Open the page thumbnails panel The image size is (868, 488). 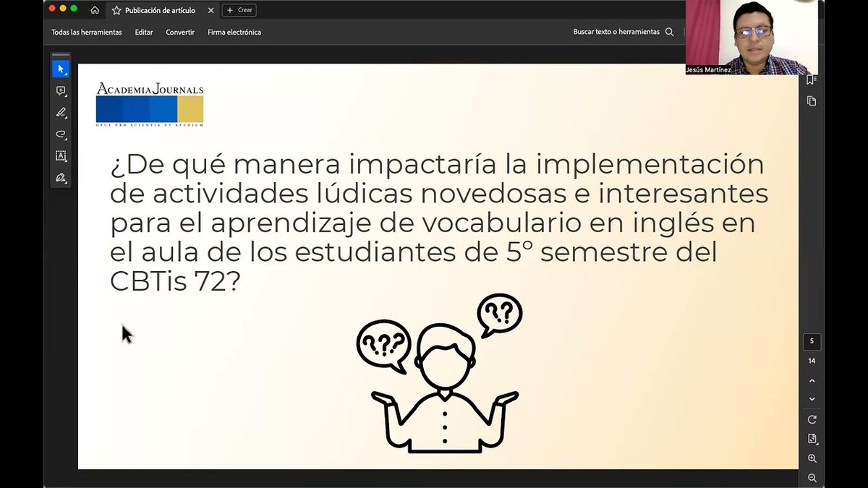(812, 101)
